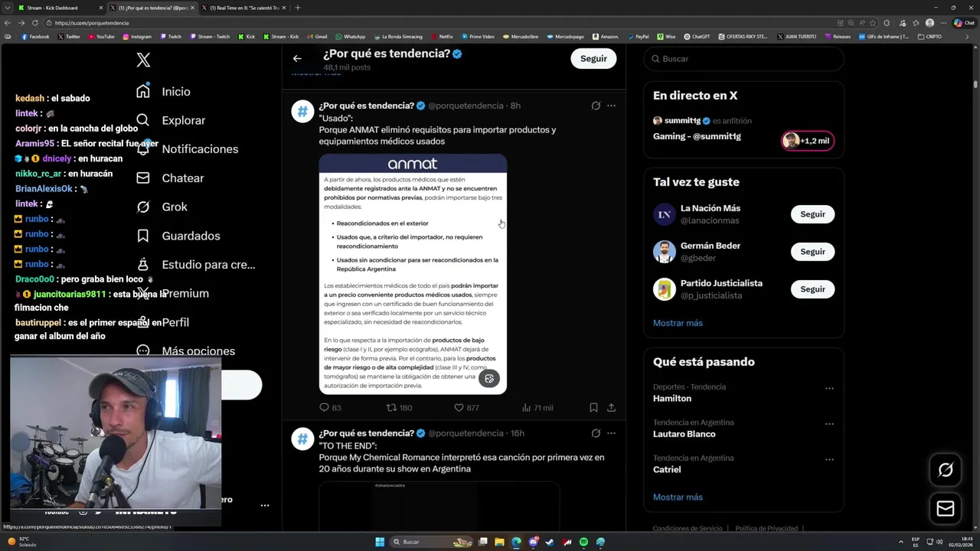Screen dimensions: 980x551
Task: Open options for Catriel trend
Action: (x=829, y=459)
